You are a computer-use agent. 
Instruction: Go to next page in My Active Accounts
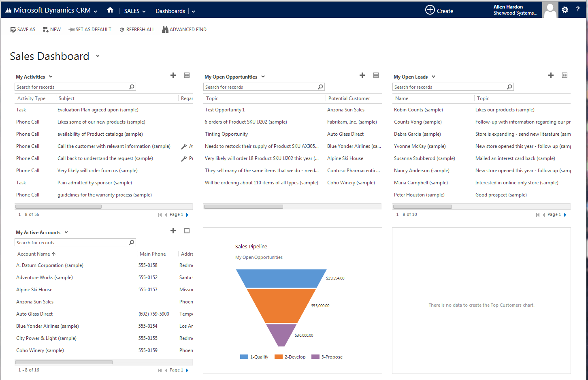point(187,370)
